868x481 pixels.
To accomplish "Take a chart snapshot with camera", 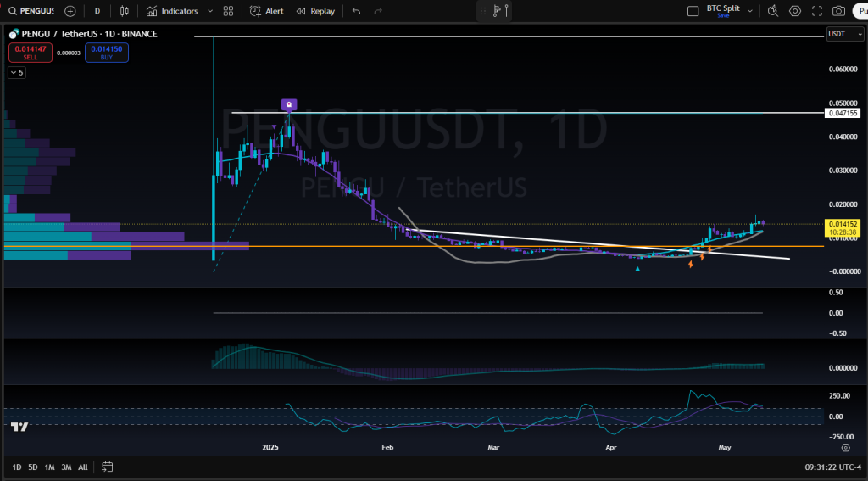I will tap(838, 11).
